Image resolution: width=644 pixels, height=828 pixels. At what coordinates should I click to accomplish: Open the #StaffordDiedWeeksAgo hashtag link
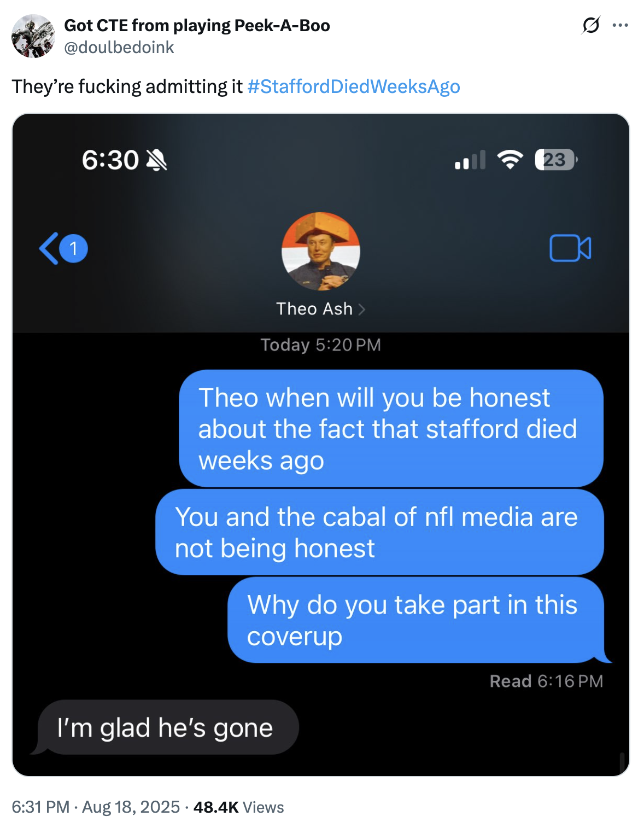[x=354, y=86]
